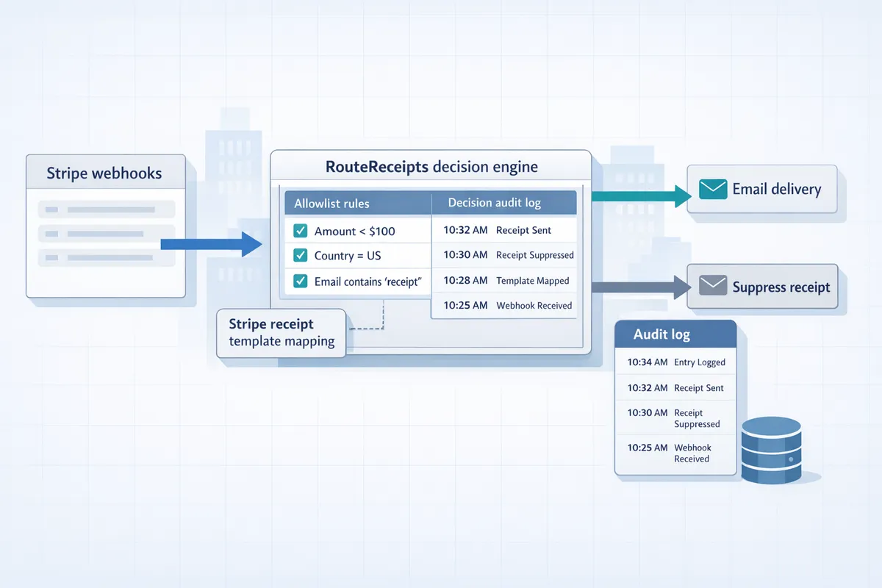Click the blue arrow from Stripe webhooks
Viewport: 882px width, 588px height.
pos(212,243)
